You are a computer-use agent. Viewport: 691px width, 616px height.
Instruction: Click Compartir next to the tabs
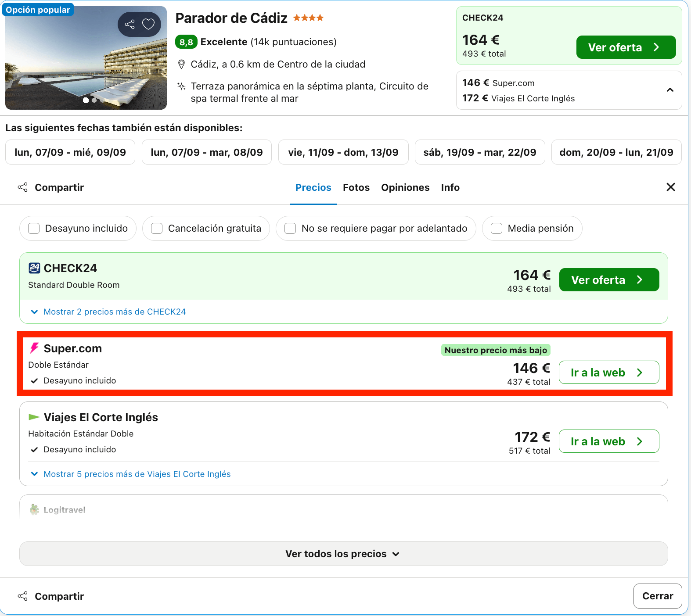point(51,188)
